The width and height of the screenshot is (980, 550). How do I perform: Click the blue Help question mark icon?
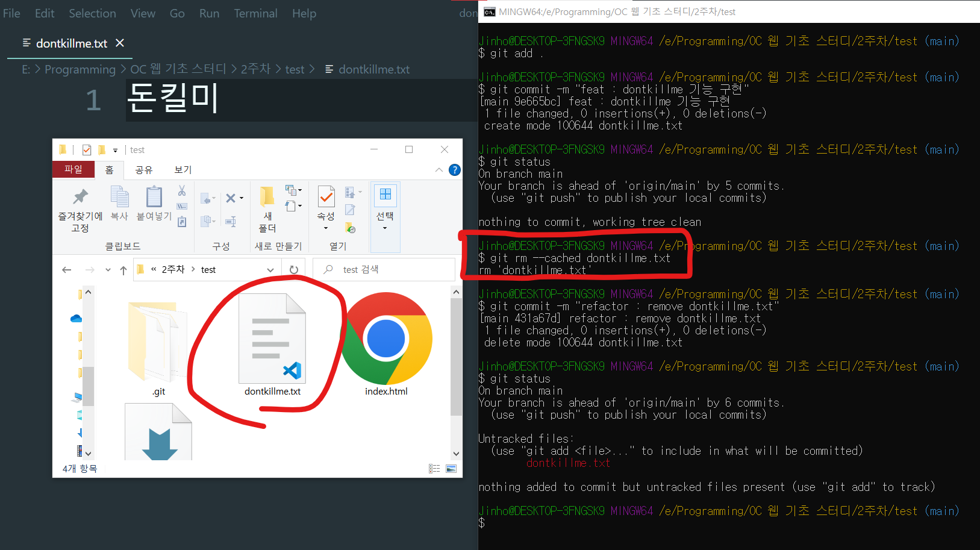point(455,170)
